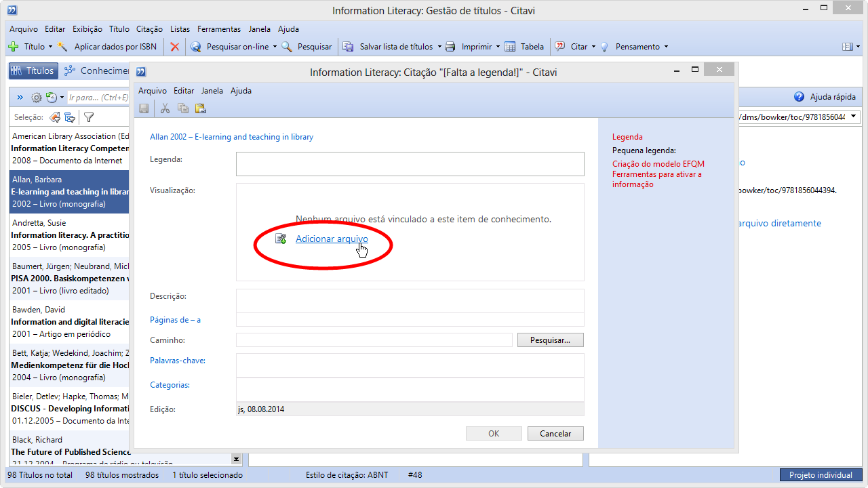Click the magic wand ISBN icon
Screen dimensions: 868x488
click(x=63, y=47)
